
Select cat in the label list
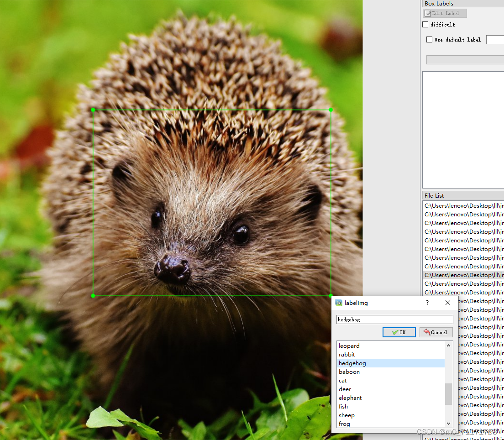pos(391,381)
